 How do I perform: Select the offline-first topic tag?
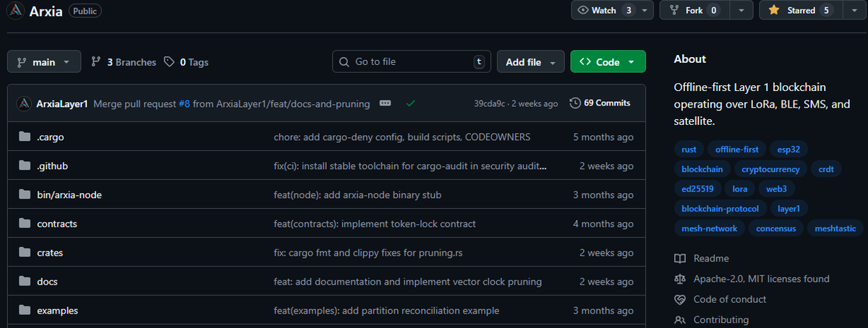tap(737, 150)
